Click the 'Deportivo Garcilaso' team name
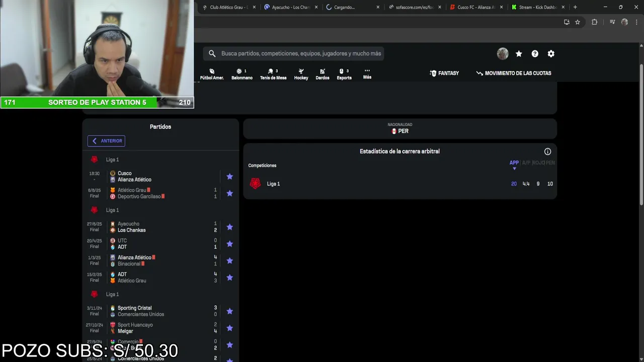 tap(139, 197)
